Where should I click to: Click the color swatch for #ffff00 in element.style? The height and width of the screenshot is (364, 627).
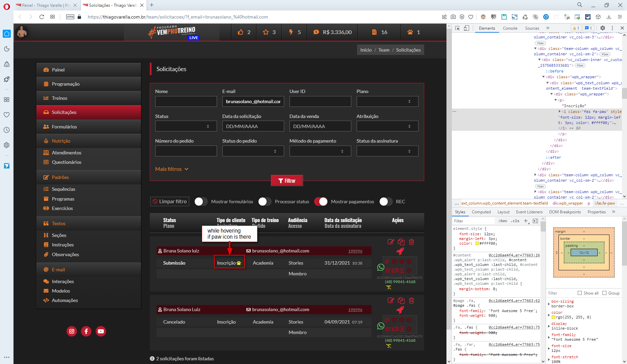[477, 243]
